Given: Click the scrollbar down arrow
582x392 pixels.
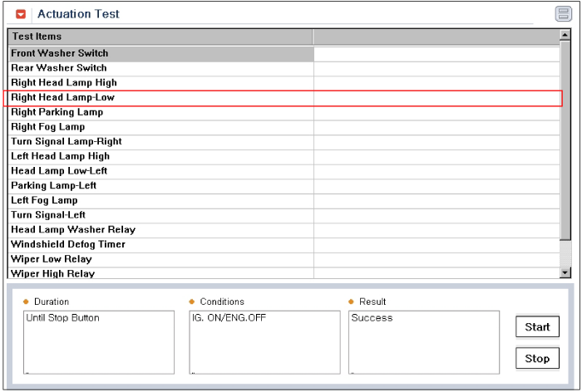Looking at the screenshot, I should pos(565,272).
